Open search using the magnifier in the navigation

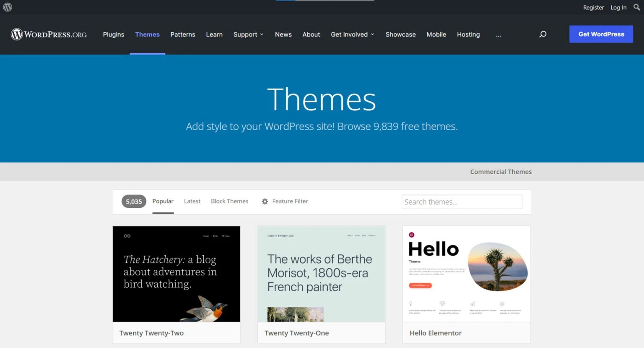[543, 34]
